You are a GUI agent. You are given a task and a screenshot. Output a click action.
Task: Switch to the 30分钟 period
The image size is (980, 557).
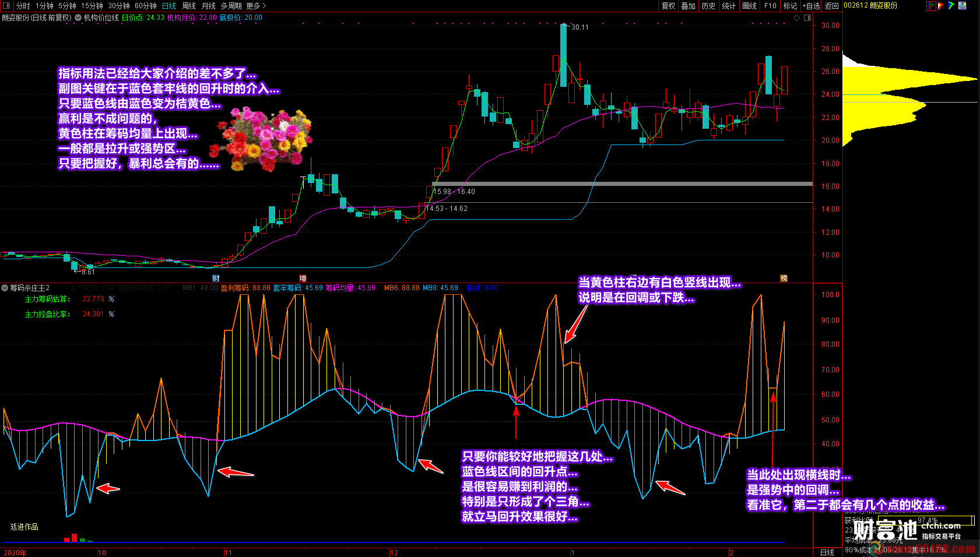tap(119, 6)
